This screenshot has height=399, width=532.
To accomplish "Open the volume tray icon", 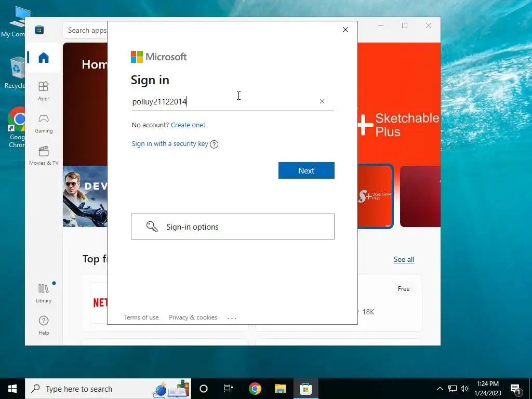I will pyautogui.click(x=464, y=389).
